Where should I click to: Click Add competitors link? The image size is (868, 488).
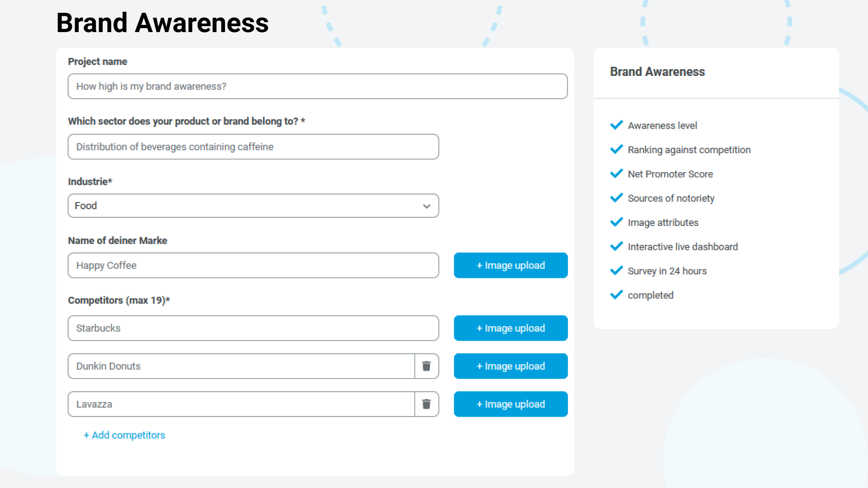pos(124,435)
